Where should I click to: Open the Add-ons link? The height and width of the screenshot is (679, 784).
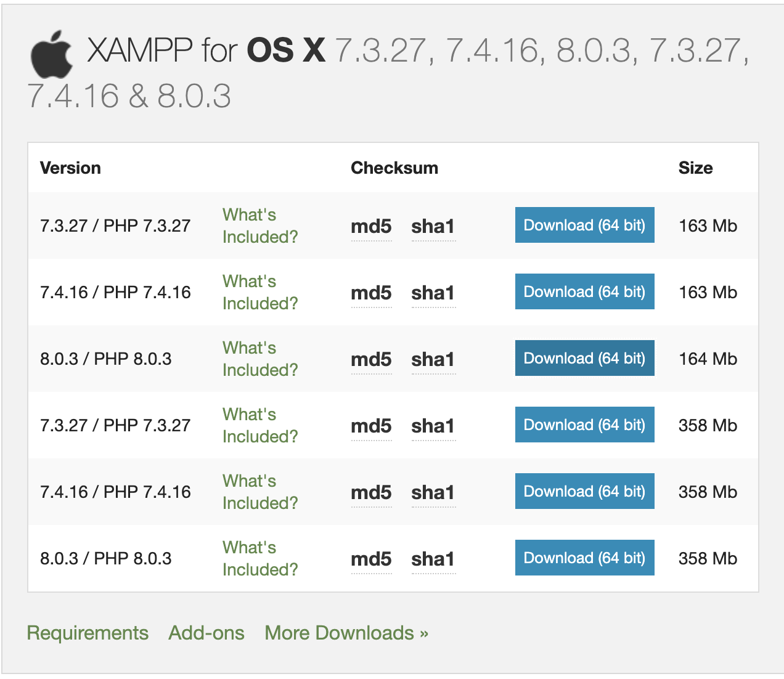point(206,633)
